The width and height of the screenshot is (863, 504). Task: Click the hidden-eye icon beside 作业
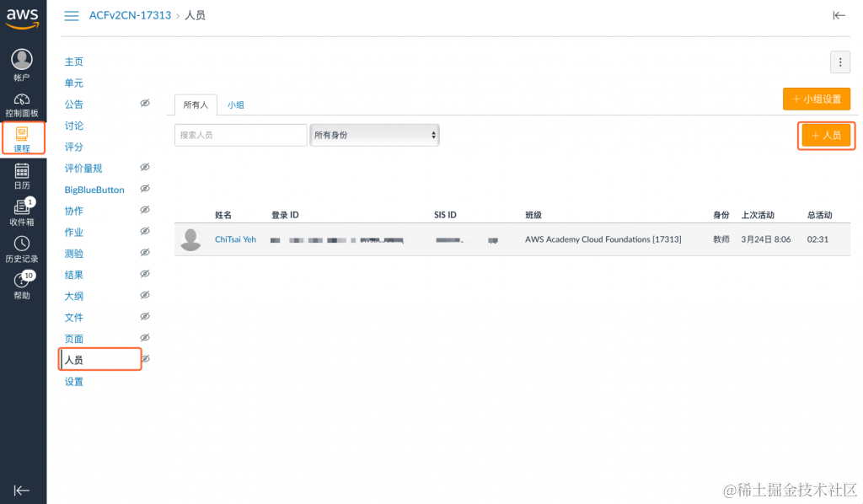145,231
